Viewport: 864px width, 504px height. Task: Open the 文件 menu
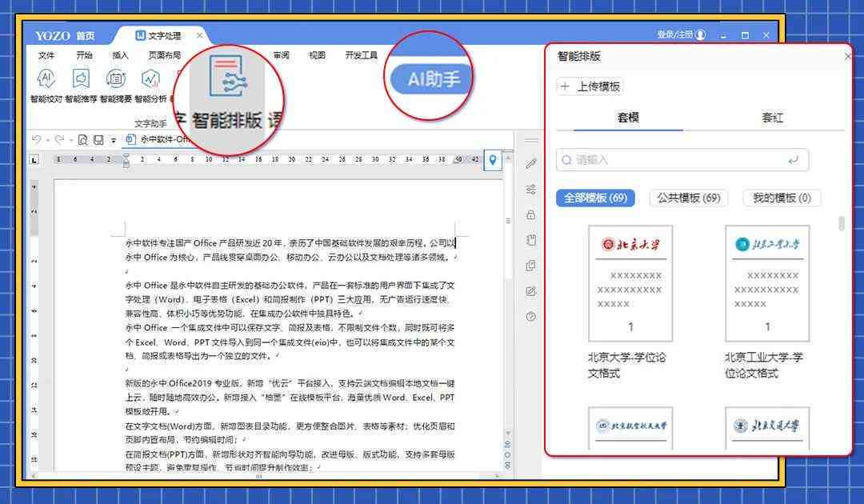(x=46, y=55)
